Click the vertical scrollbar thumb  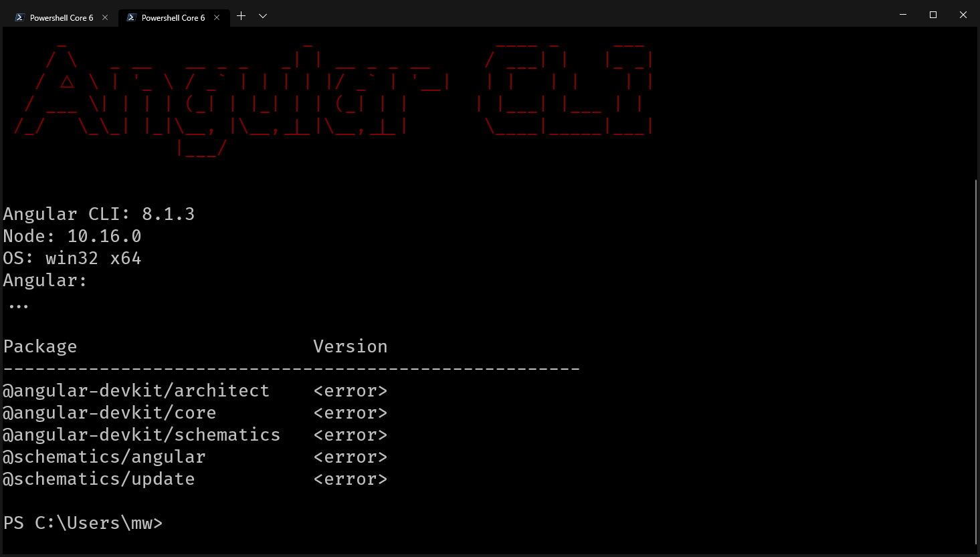pyautogui.click(x=977, y=362)
